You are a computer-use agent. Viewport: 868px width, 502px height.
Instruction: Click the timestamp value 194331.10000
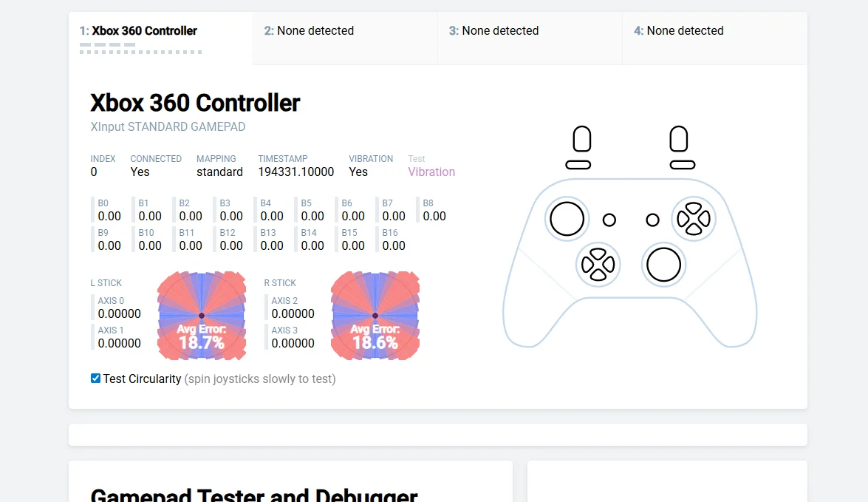point(296,172)
